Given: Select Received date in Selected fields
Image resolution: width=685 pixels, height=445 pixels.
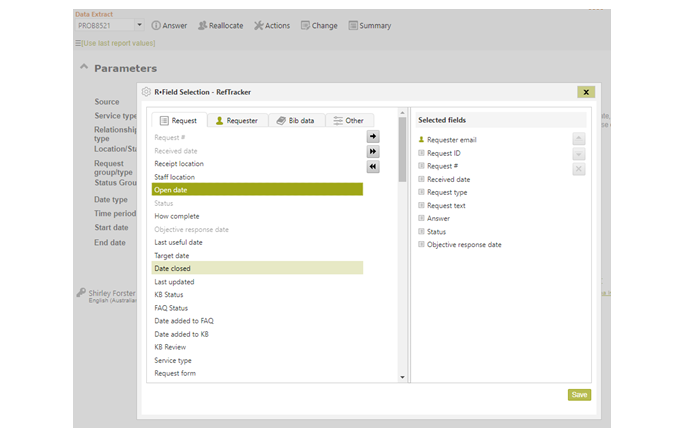Looking at the screenshot, I should pos(444,179).
